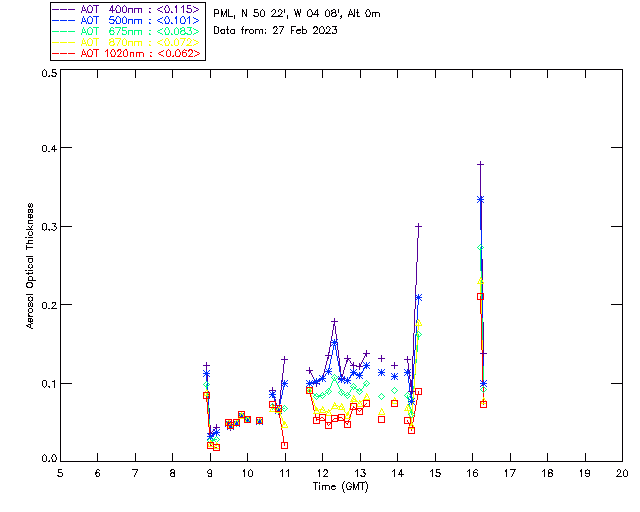640x512 pixels.
Task: Click the 0.0 y-axis tick label
Action: (49, 459)
